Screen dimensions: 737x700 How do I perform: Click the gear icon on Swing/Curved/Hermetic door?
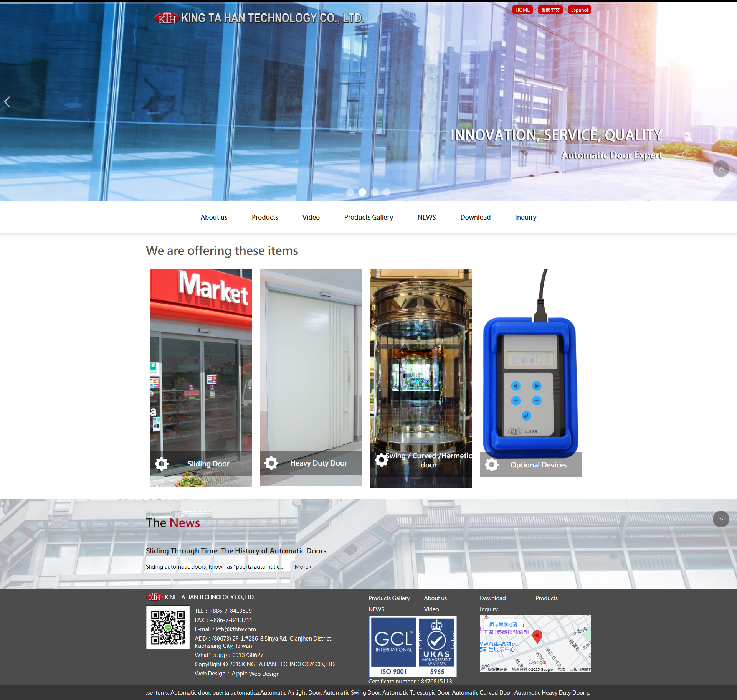tap(381, 460)
